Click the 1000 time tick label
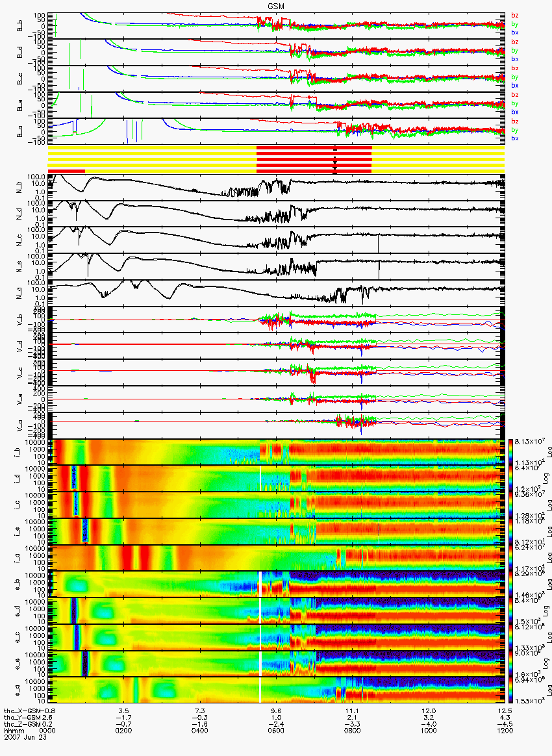The width and height of the screenshot is (552, 756). coord(429,731)
